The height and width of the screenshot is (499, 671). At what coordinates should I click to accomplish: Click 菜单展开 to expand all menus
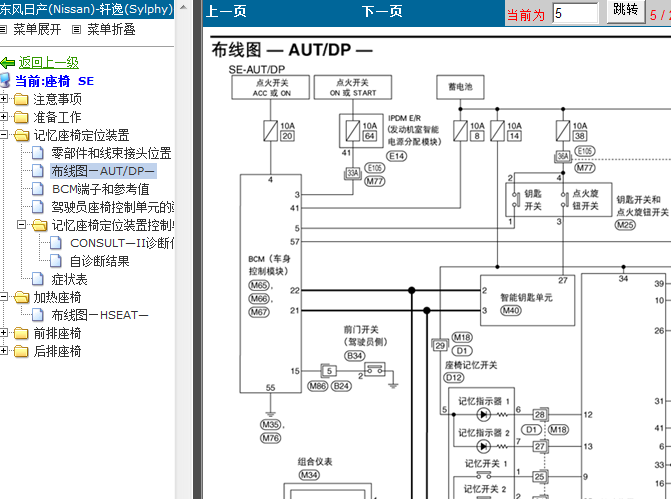click(37, 29)
